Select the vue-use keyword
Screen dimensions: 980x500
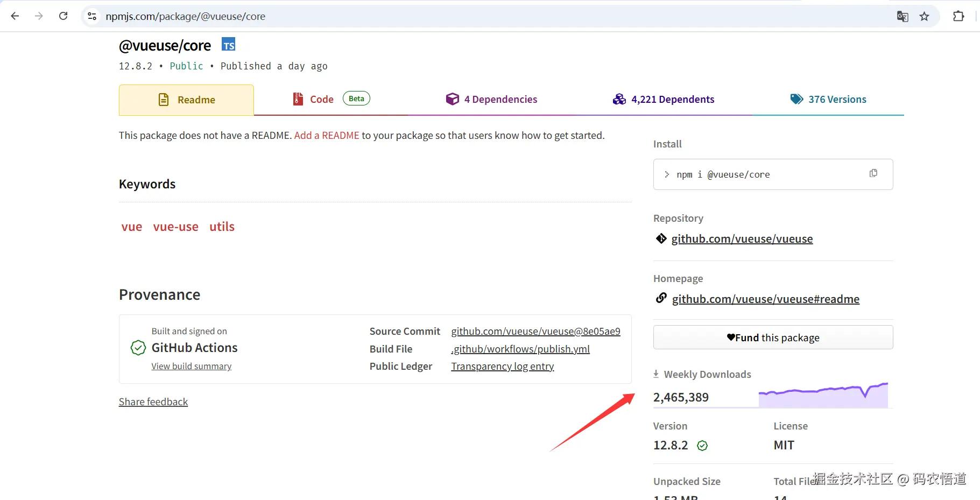[176, 227]
